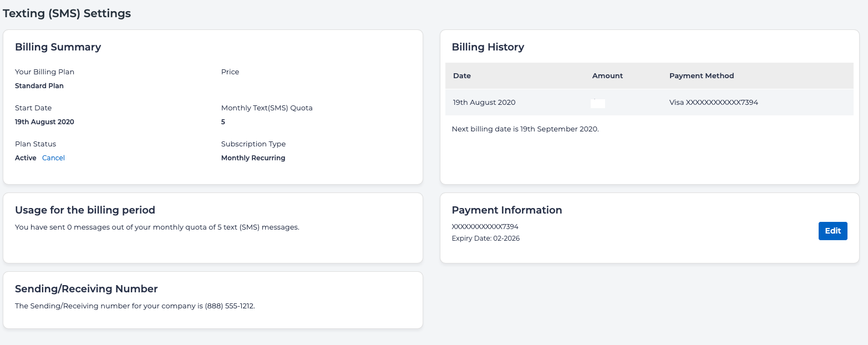Click the Billing Summary heading
Viewport: 868px width, 345px height.
coord(58,47)
